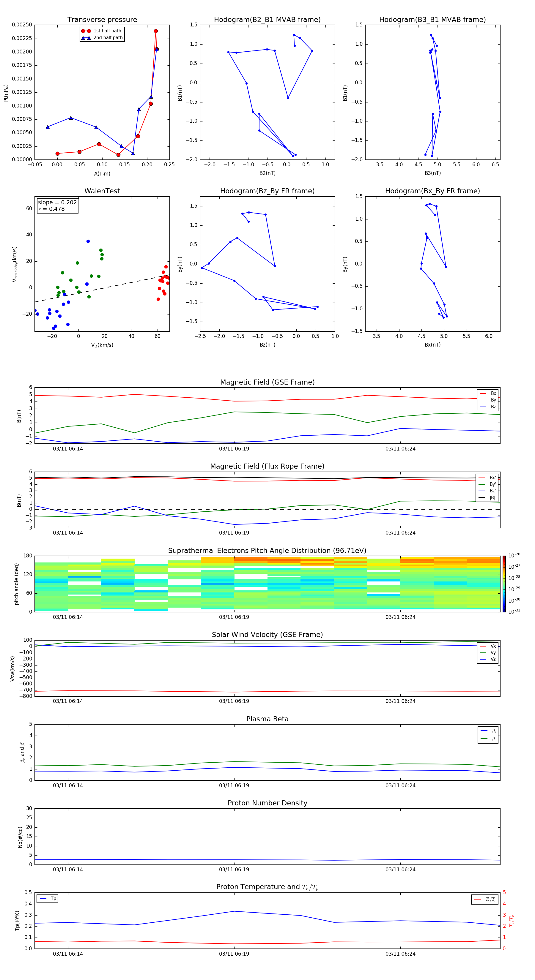This screenshot has width=535, height=980.
Task: Click the Solar Wind Velocity (GSE Frame) title
Action: [x=267, y=635]
